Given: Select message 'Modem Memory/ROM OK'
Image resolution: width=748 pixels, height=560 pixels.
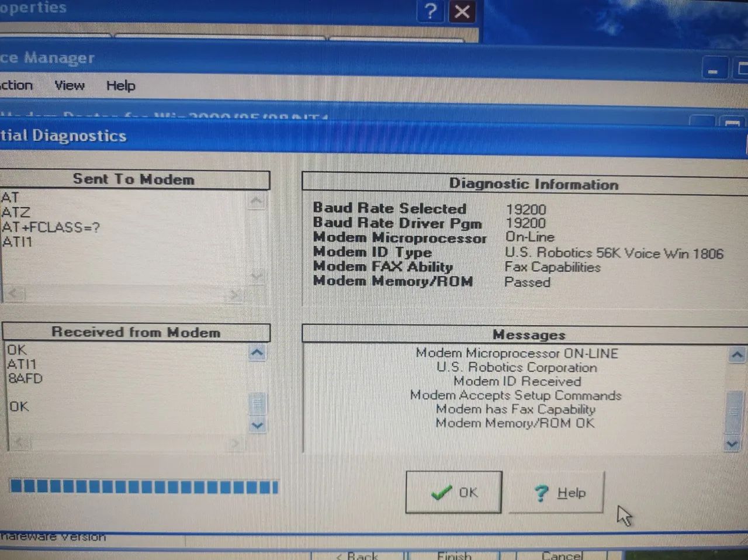Looking at the screenshot, I should (x=515, y=423).
